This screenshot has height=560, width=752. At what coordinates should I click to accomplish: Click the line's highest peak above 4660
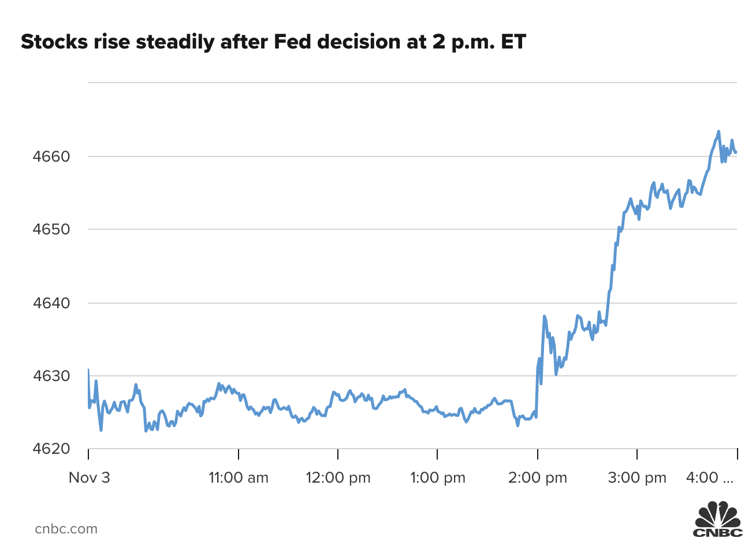coord(719,132)
